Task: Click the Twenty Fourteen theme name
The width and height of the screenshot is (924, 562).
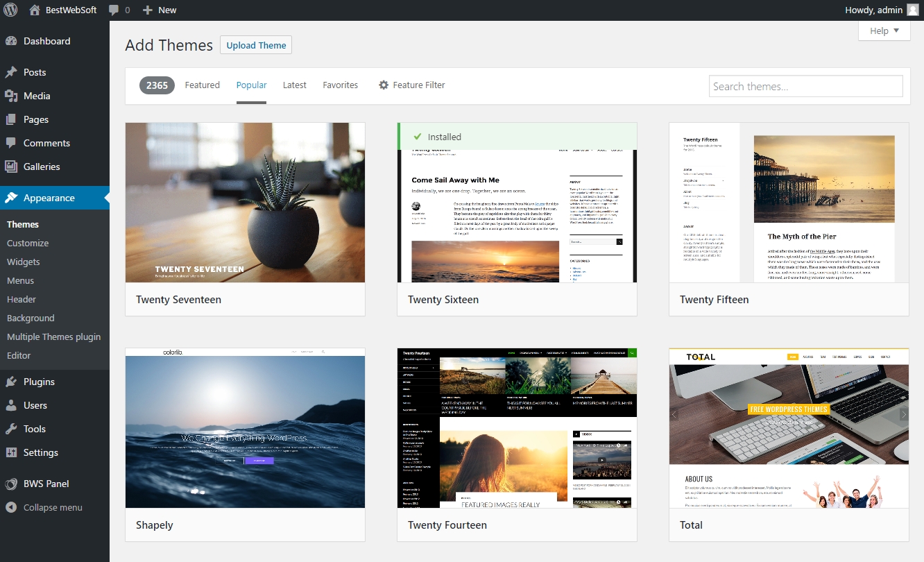Action: pos(447,525)
